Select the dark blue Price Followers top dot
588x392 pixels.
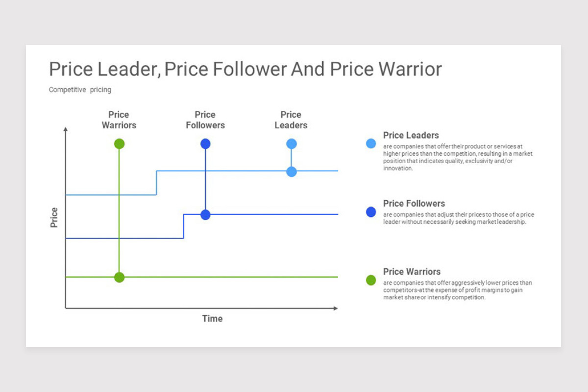(205, 144)
